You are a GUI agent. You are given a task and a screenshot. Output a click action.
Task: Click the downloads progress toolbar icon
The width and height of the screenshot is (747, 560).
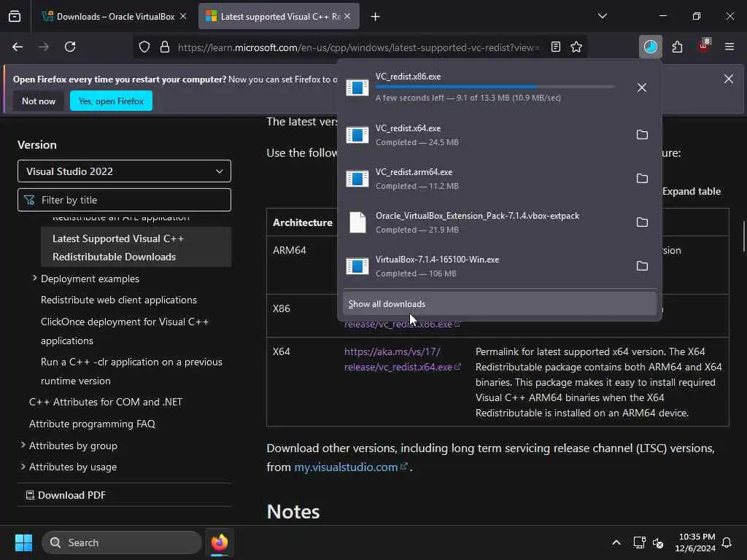(650, 47)
